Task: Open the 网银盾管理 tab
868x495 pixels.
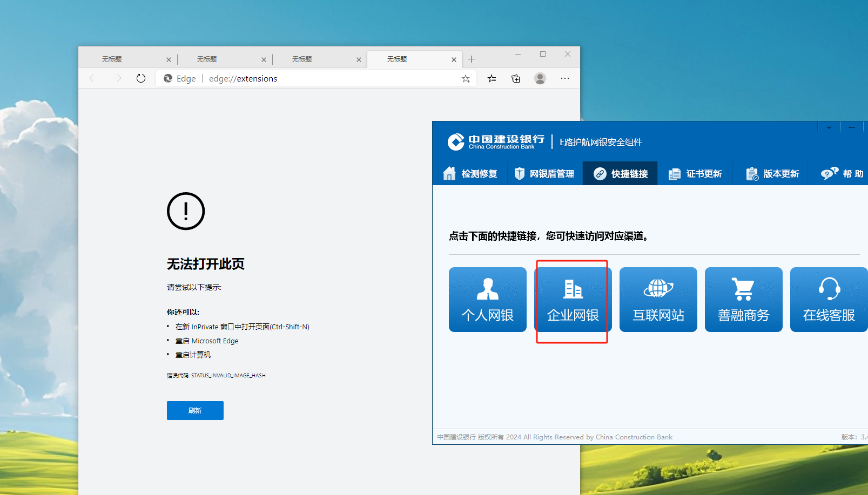Action: (x=544, y=173)
